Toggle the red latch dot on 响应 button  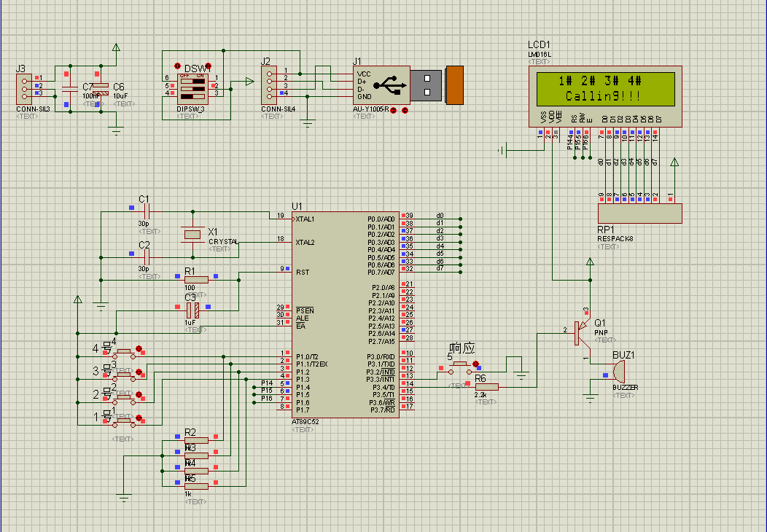pos(475,364)
